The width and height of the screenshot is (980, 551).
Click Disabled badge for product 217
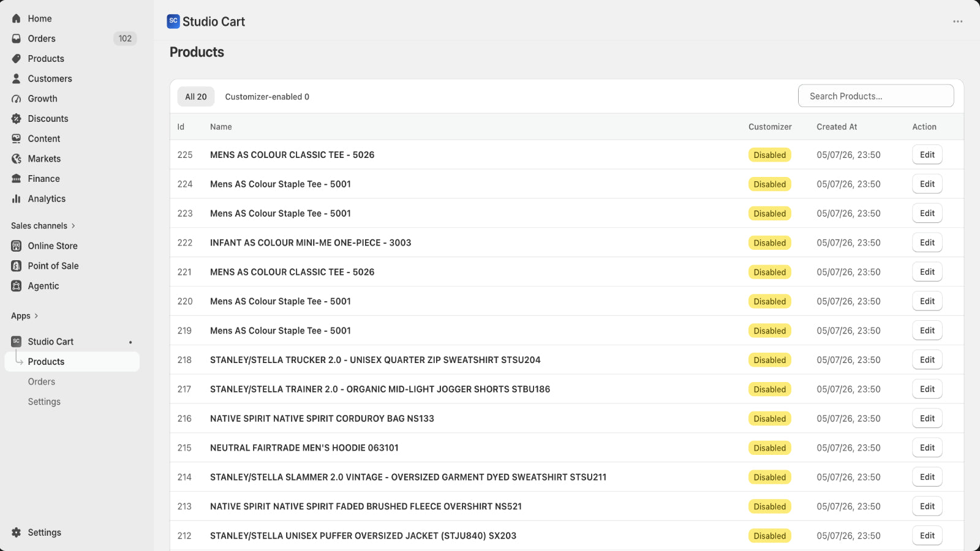click(x=770, y=389)
